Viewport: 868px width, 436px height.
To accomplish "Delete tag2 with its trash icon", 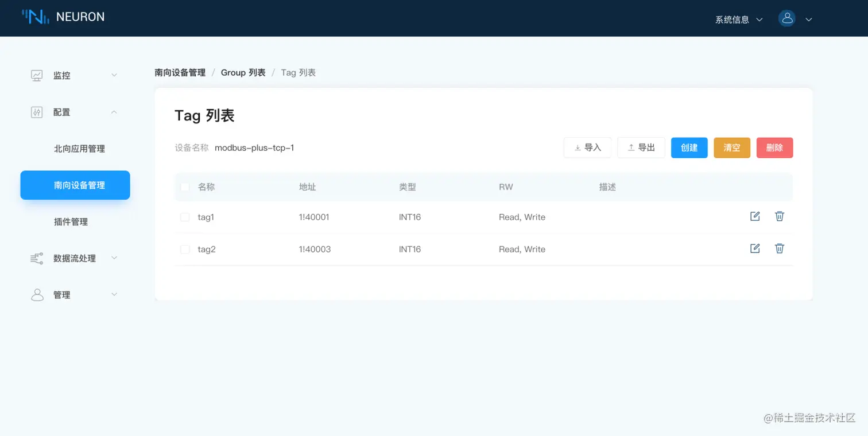I will [780, 248].
